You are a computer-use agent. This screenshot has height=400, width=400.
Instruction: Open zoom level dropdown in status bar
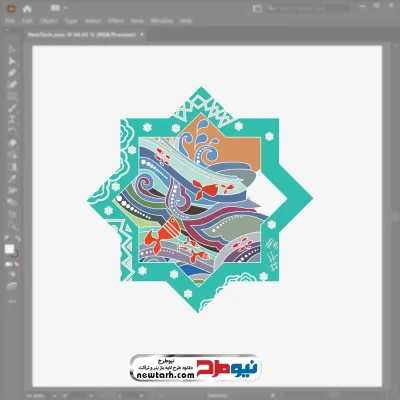54,396
